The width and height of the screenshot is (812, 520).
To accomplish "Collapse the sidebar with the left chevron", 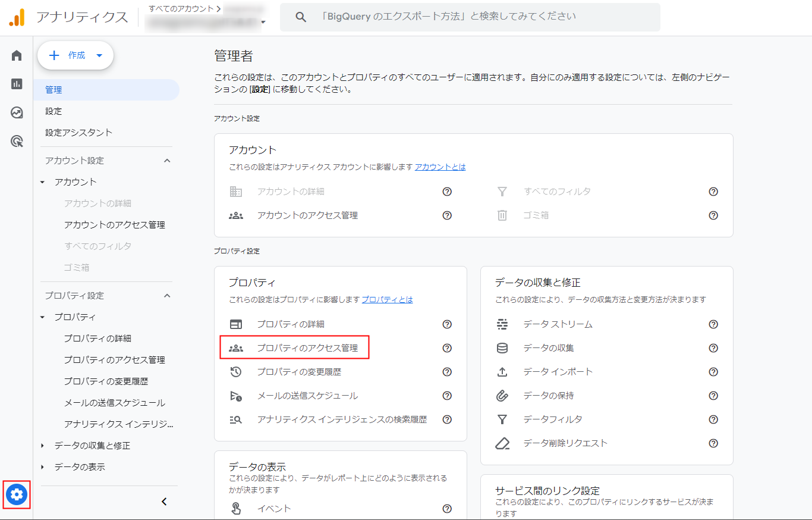I will click(165, 502).
